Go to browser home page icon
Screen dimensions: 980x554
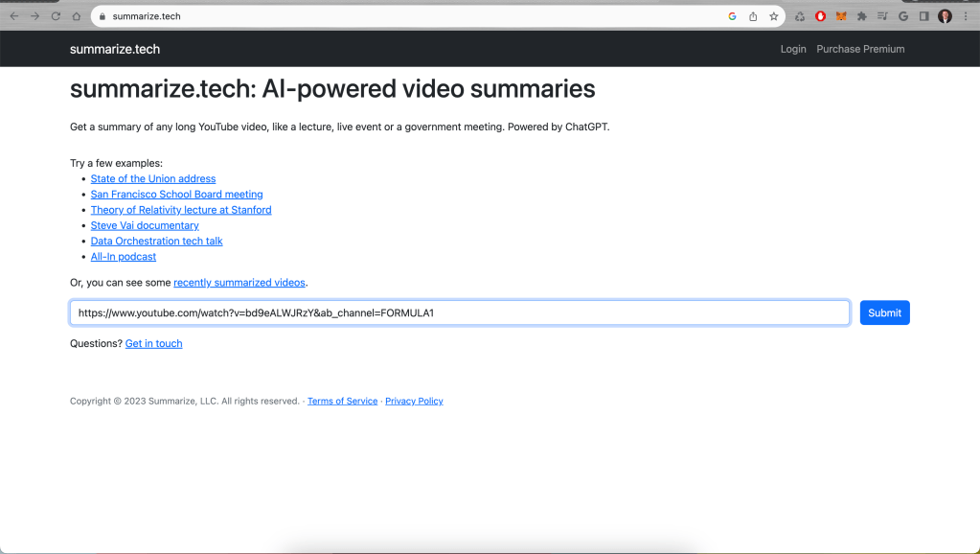(77, 16)
